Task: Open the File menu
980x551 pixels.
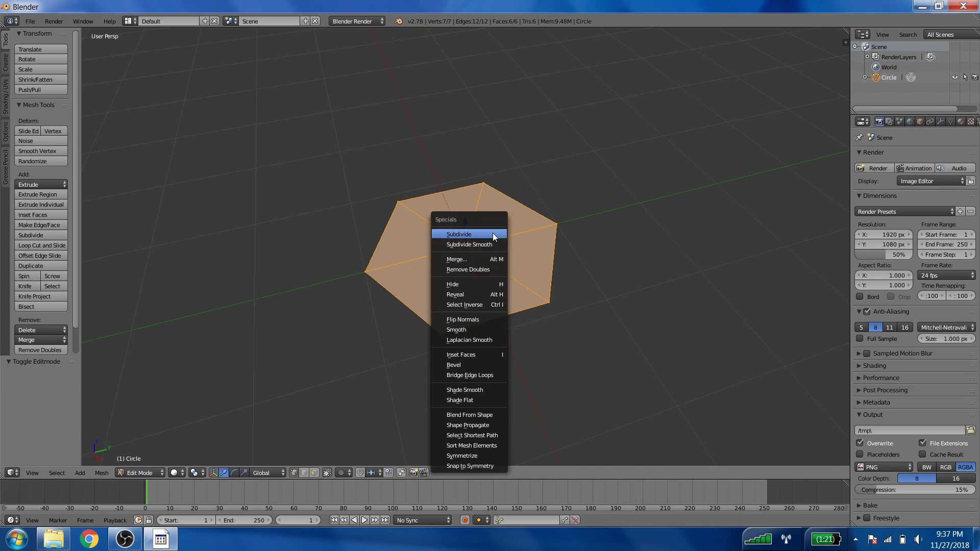Action: coord(30,21)
